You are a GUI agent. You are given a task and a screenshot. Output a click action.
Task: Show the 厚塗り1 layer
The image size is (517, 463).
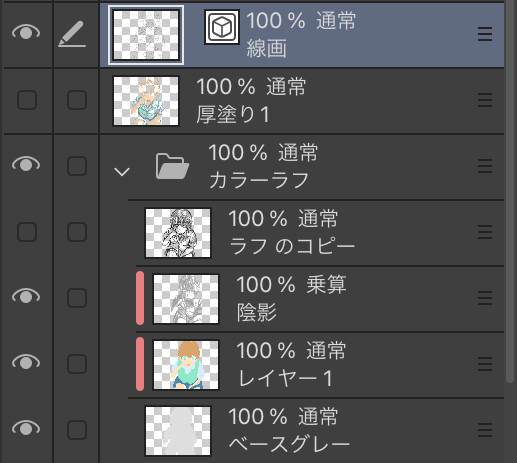(x=27, y=100)
